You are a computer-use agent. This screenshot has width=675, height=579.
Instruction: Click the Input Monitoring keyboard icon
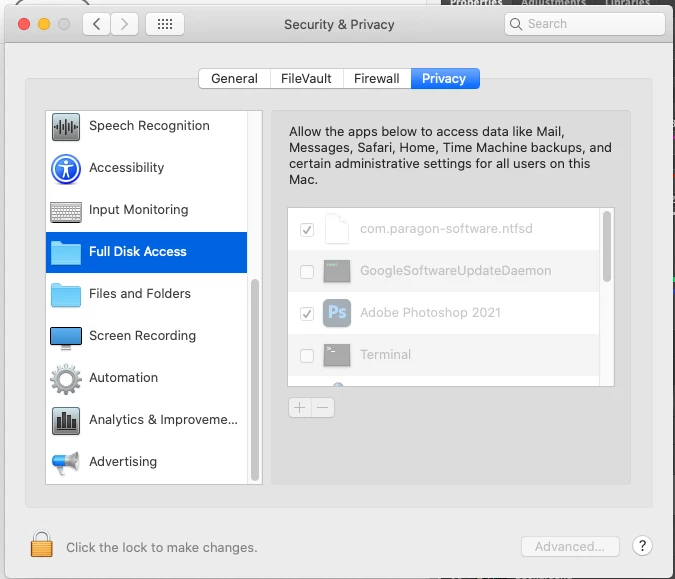66,211
